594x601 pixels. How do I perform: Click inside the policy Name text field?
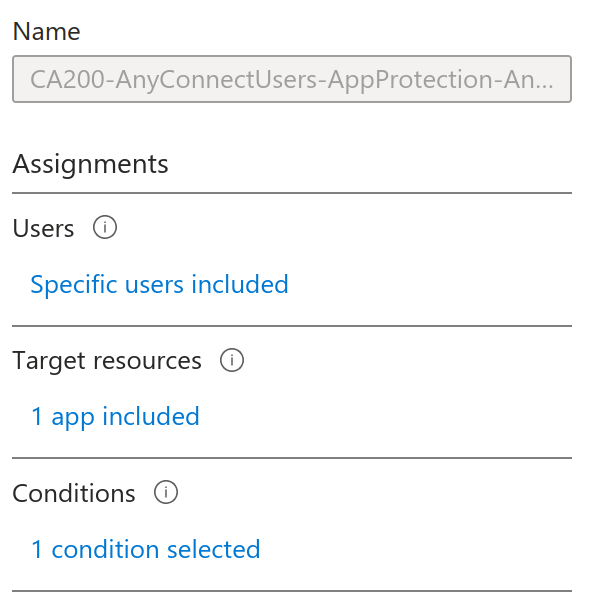292,79
